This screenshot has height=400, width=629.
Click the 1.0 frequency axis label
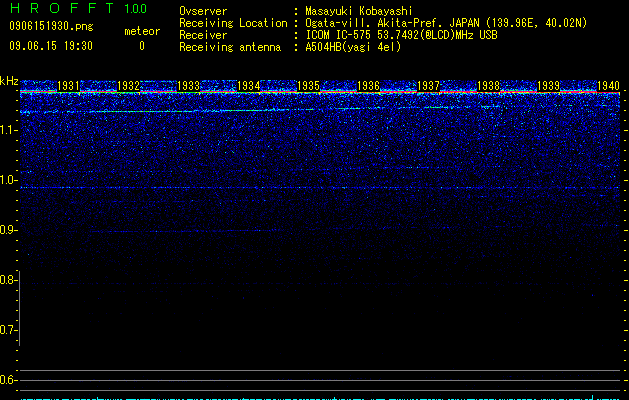pos(9,180)
